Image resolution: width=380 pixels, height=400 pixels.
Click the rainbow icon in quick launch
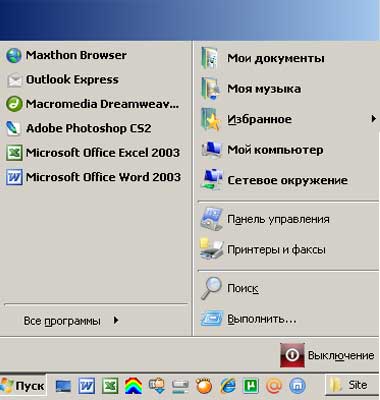pyautogui.click(x=133, y=386)
